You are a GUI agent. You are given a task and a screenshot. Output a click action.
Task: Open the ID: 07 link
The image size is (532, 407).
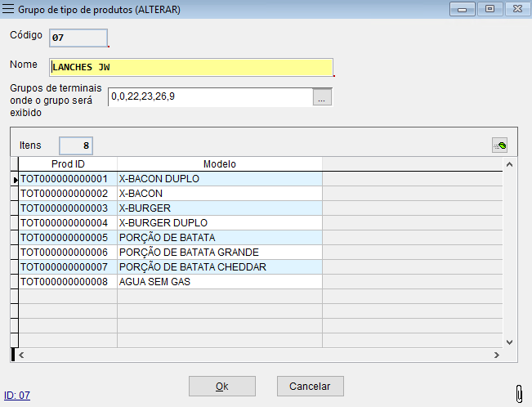[x=16, y=395]
